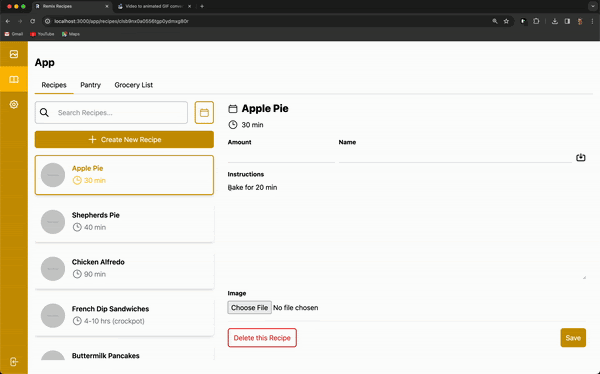
Task: Click clock icon on Chicken Alfredo card
Action: [x=77, y=274]
